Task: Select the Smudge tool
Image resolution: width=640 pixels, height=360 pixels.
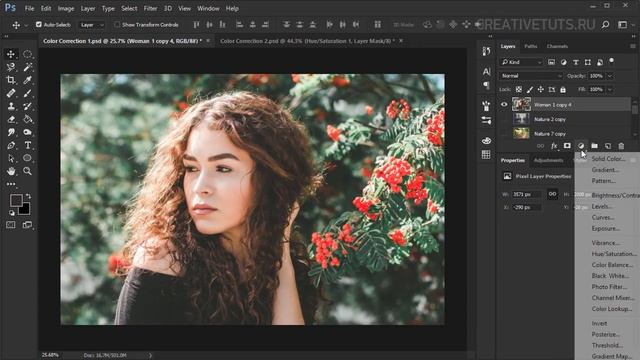Action: [x=11, y=132]
